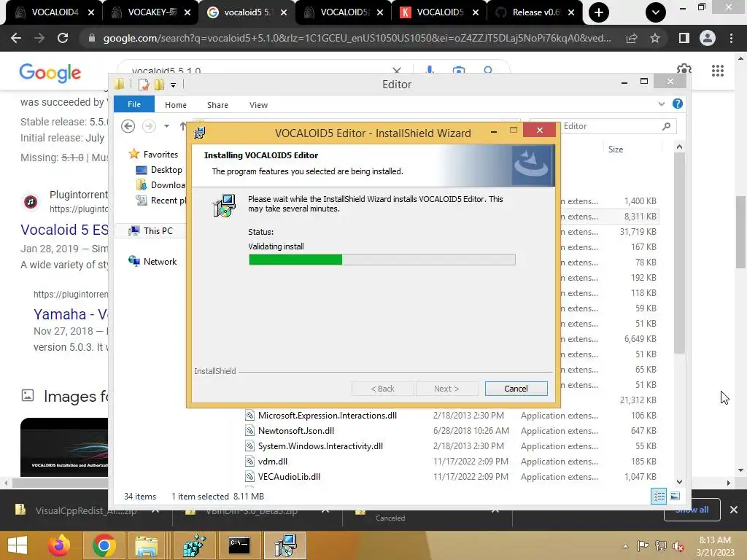Click installation progress bar
This screenshot has height=560, width=747.
[382, 260]
